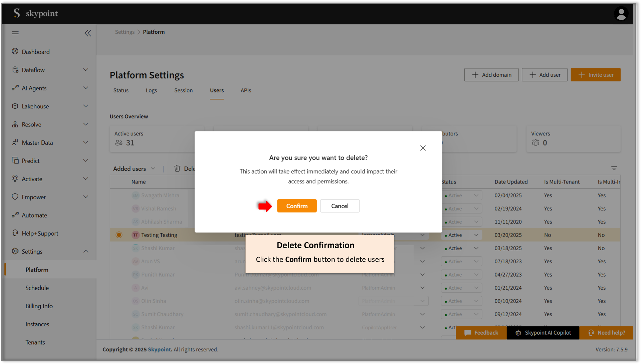Click the hamburger menu icon
Viewport: 641px width, 364px height.
coord(15,33)
